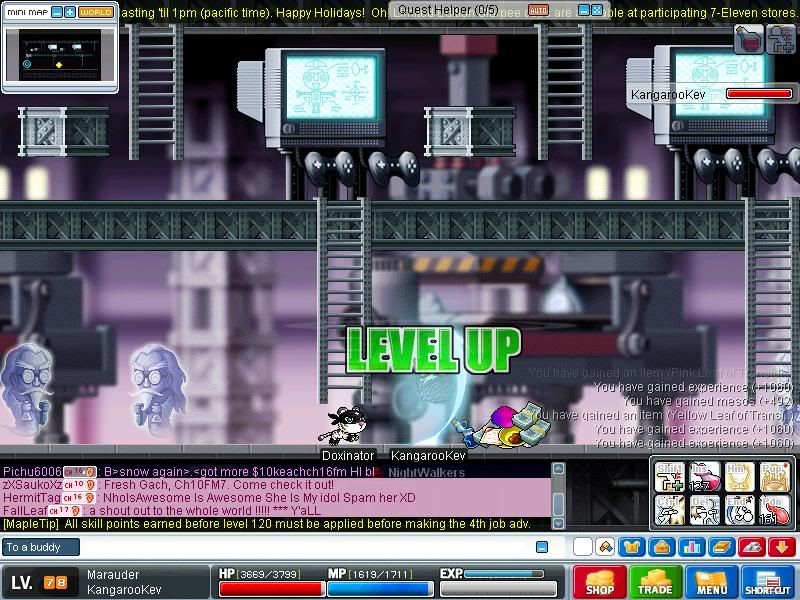This screenshot has height=600, width=800.
Task: Click the level 78 indicator
Action: click(x=56, y=582)
